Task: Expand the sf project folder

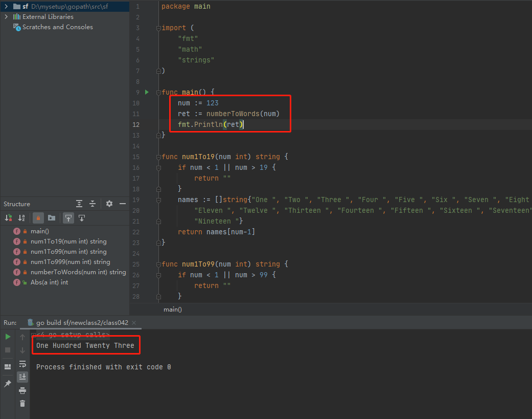Action: pyautogui.click(x=6, y=7)
